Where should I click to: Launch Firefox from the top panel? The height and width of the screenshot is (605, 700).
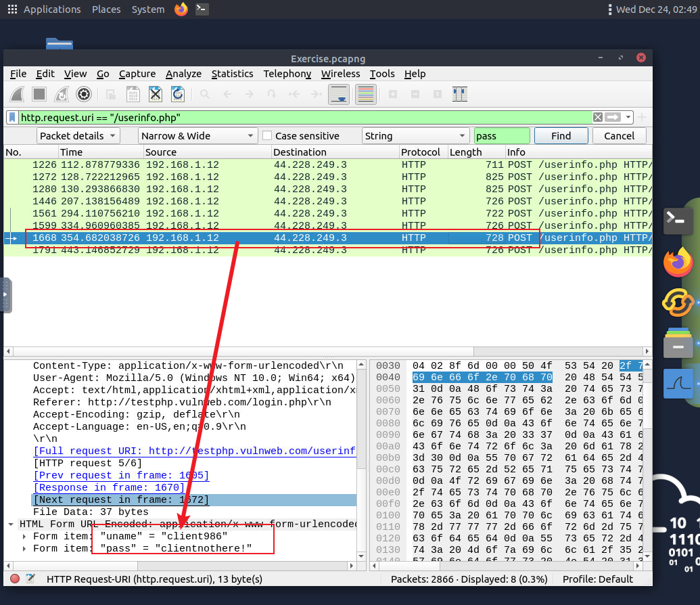click(181, 9)
